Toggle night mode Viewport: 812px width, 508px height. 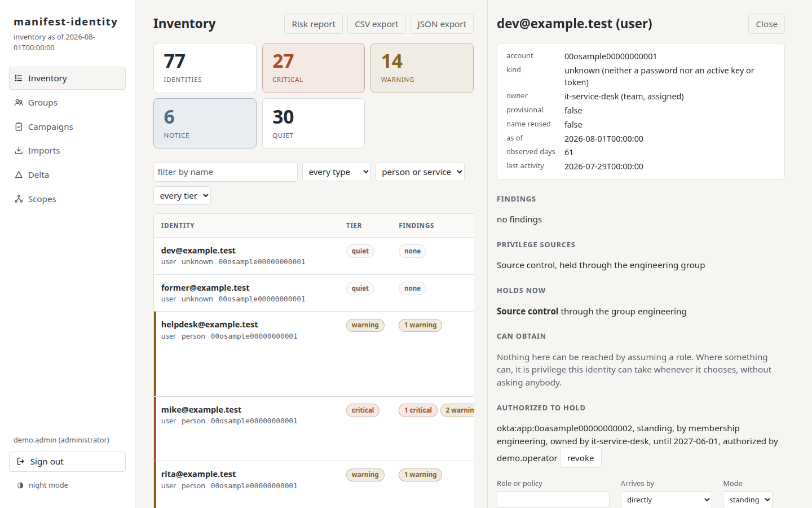42,485
